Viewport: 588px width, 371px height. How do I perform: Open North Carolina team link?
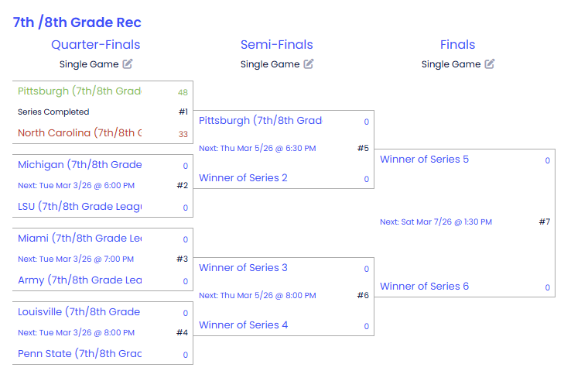(79, 133)
